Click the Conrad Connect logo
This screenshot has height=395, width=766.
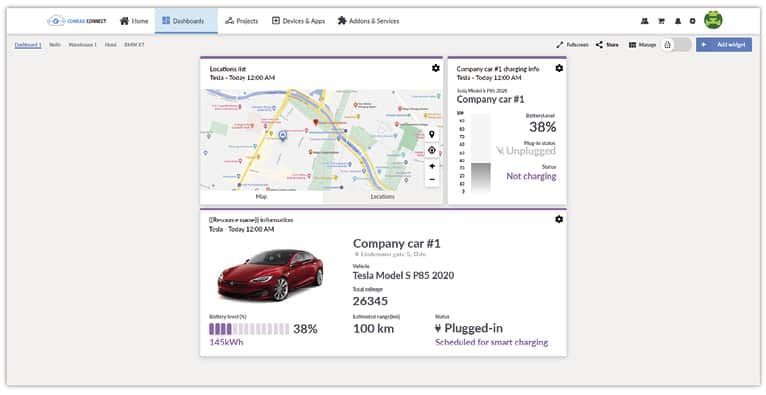point(77,21)
